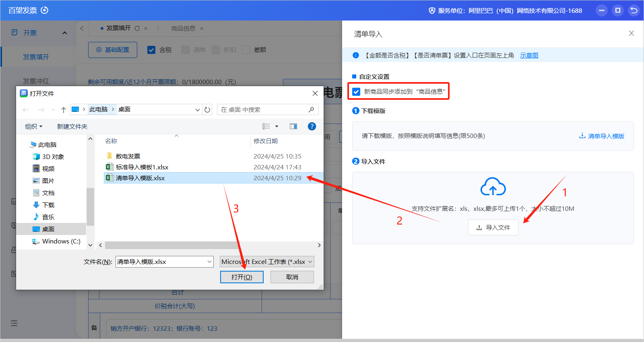Toggle the 含税 checkbox
644x342 pixels.
point(151,50)
